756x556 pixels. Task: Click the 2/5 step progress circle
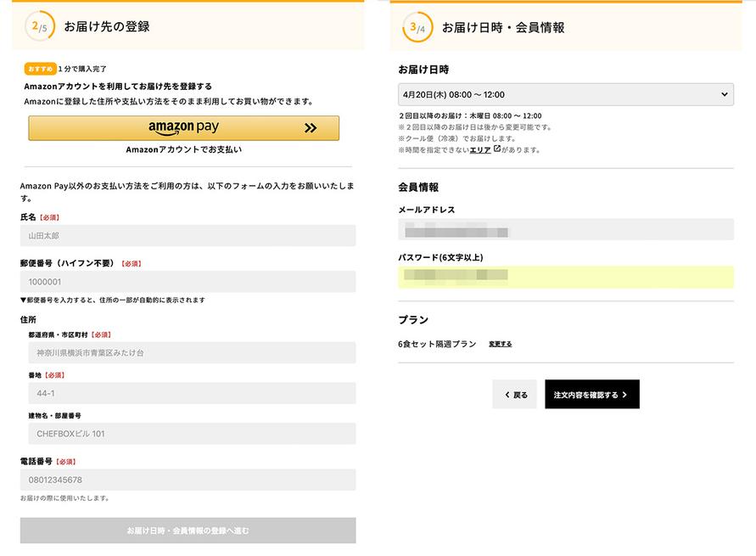tap(39, 26)
